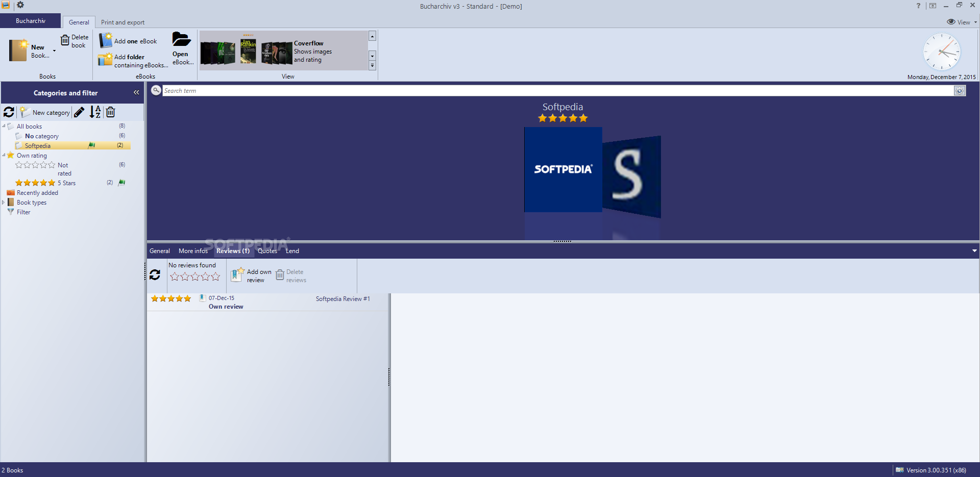Image resolution: width=980 pixels, height=477 pixels.
Task: Click the empty review rating stars
Action: point(195,277)
